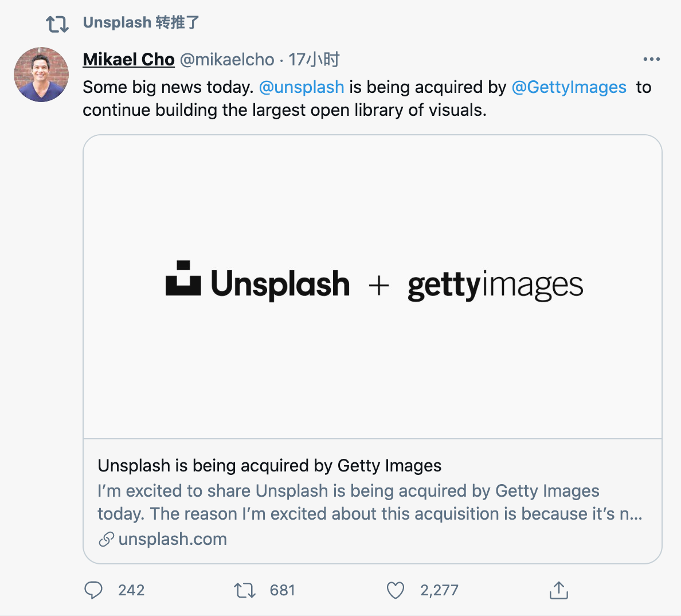The width and height of the screenshot is (681, 616).
Task: Click the Unsplash logo in the card image
Action: [257, 283]
